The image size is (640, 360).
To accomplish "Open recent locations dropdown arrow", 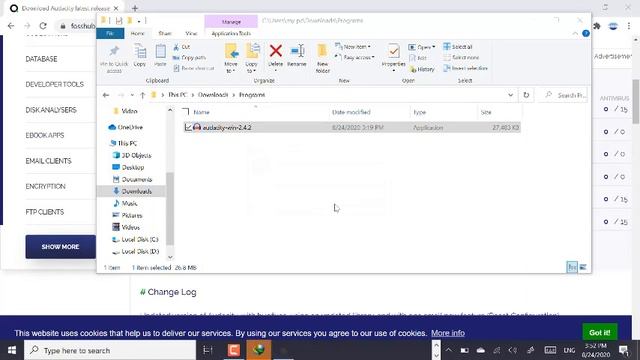I will [x=132, y=95].
